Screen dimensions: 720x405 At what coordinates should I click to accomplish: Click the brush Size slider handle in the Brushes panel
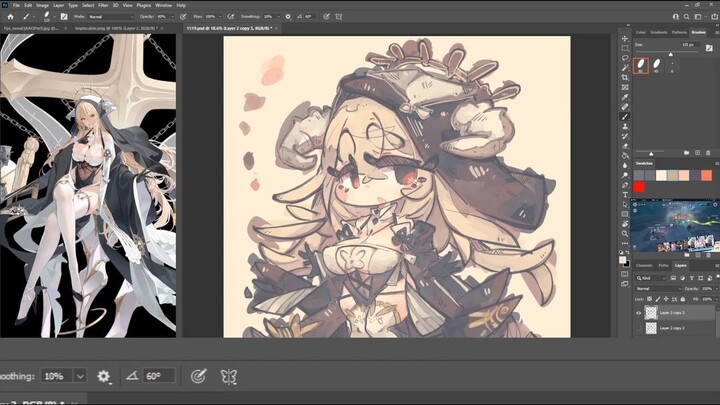(671, 54)
